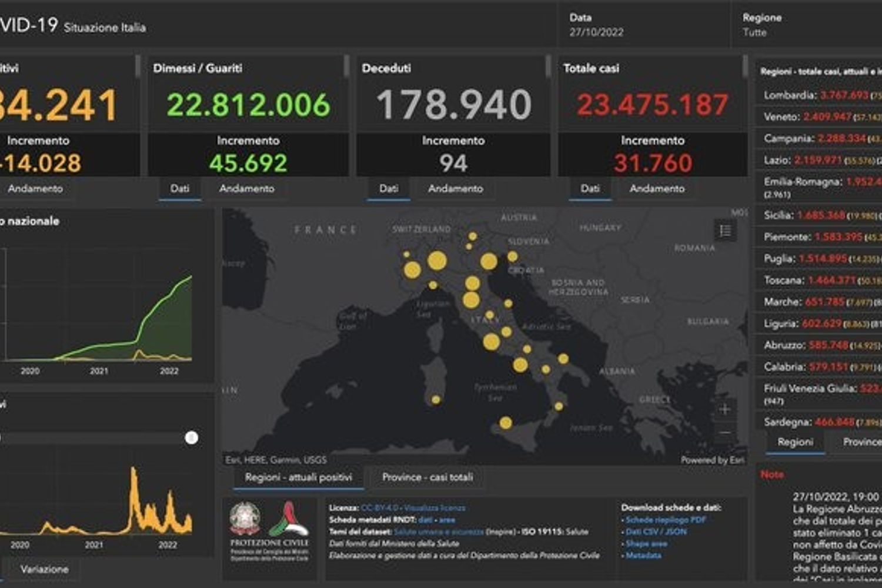Select Dati tab under Dimessi / Guariti
The image size is (882, 588).
tap(180, 189)
